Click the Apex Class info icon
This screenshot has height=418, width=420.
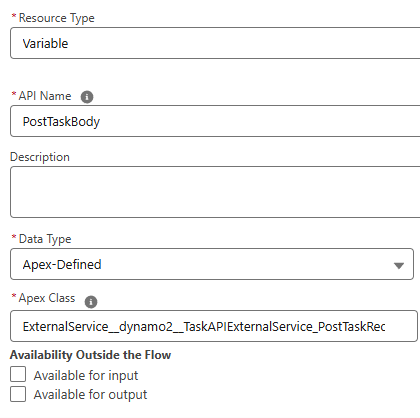click(x=91, y=302)
